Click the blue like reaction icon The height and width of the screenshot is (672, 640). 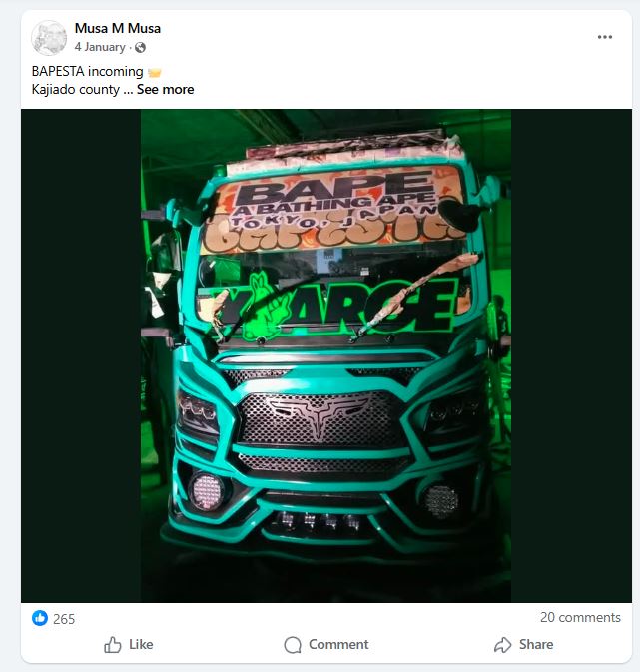[x=40, y=618]
